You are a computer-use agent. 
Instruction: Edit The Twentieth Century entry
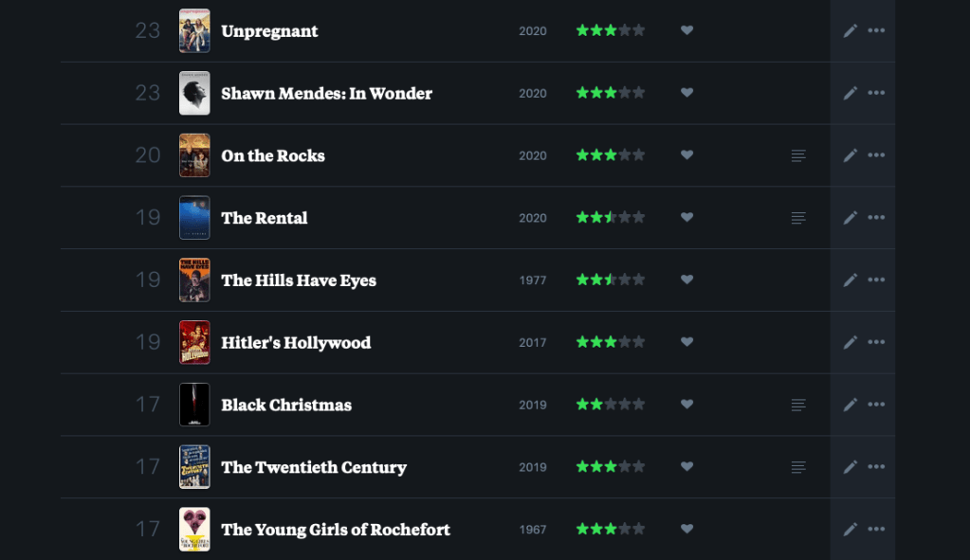[850, 467]
